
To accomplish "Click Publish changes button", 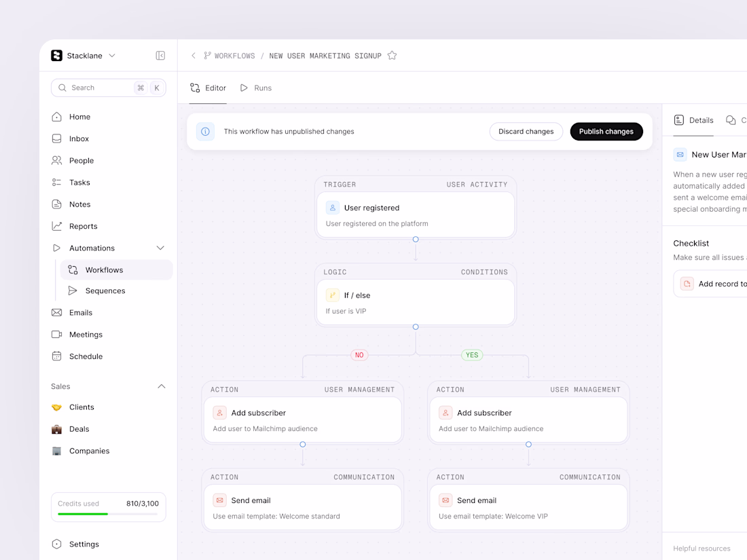I will point(606,132).
